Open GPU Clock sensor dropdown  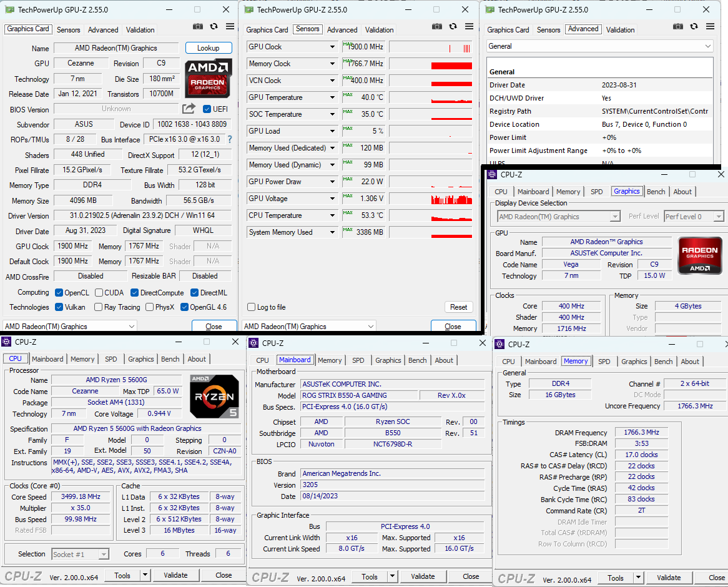pyautogui.click(x=332, y=47)
